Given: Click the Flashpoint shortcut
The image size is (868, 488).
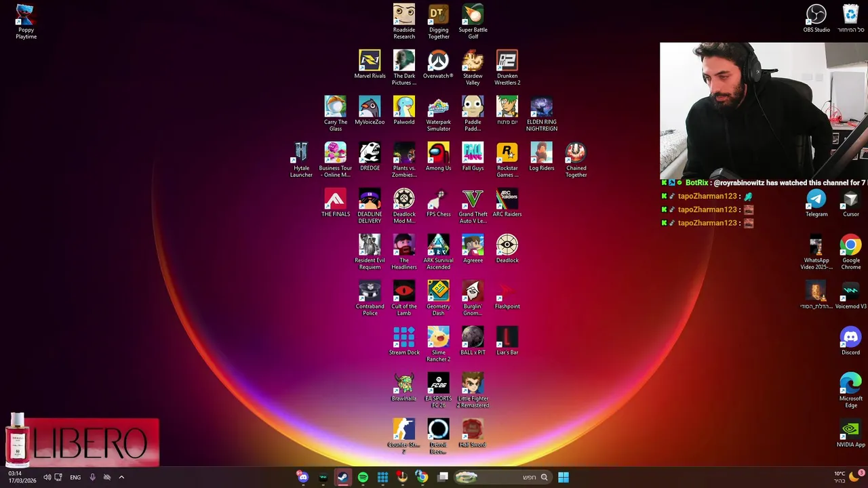Looking at the screenshot, I should click(507, 295).
